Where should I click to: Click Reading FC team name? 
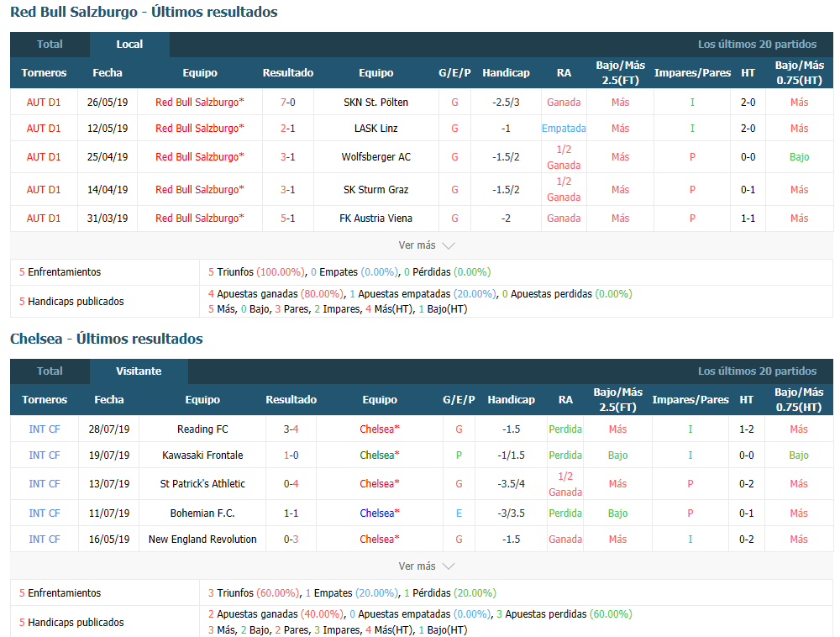pyautogui.click(x=202, y=429)
